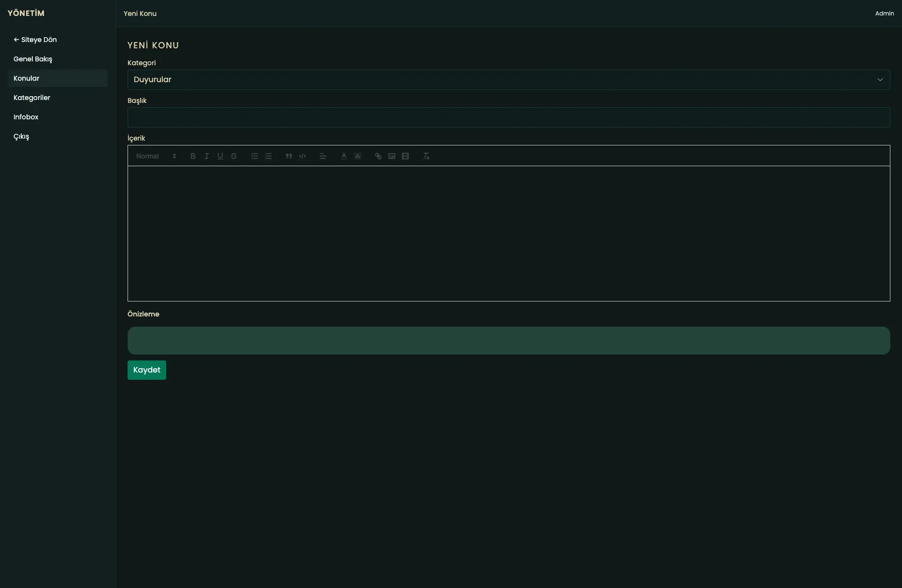Image resolution: width=902 pixels, height=588 pixels.
Task: Save the topic with the Kaydet button
Action: pos(146,370)
